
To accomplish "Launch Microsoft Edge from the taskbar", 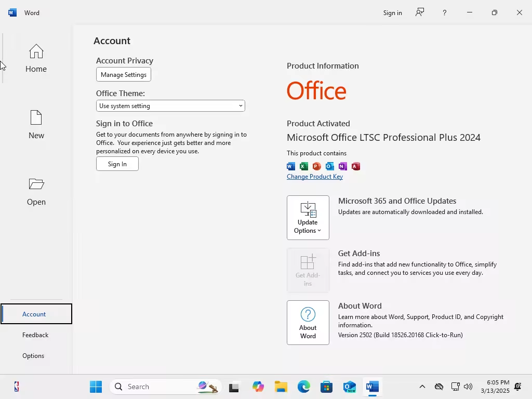I will pyautogui.click(x=303, y=387).
